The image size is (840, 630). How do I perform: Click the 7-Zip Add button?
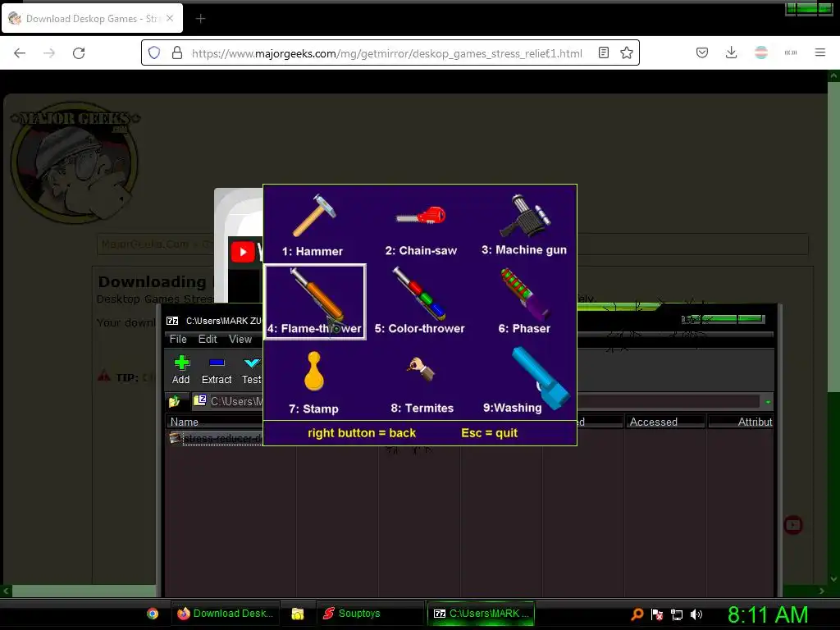181,370
